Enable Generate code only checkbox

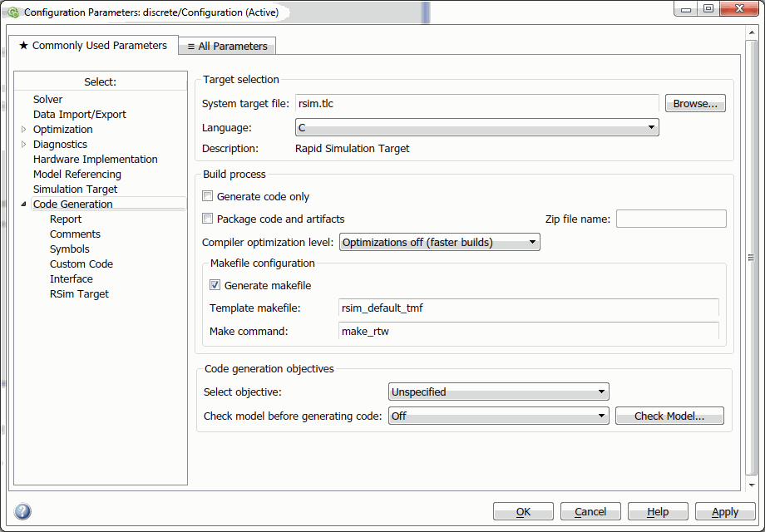tap(208, 196)
